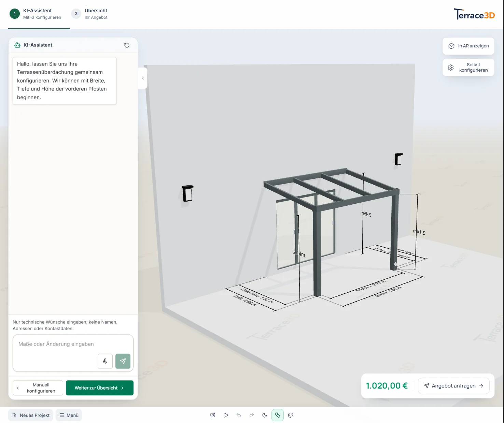Click the right wall lamp in 3D view

(399, 159)
